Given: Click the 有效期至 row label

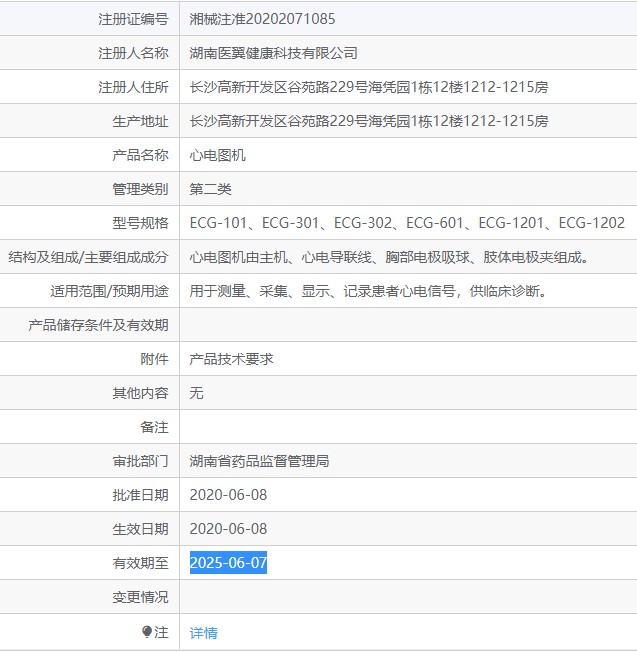Looking at the screenshot, I should click(x=140, y=563).
